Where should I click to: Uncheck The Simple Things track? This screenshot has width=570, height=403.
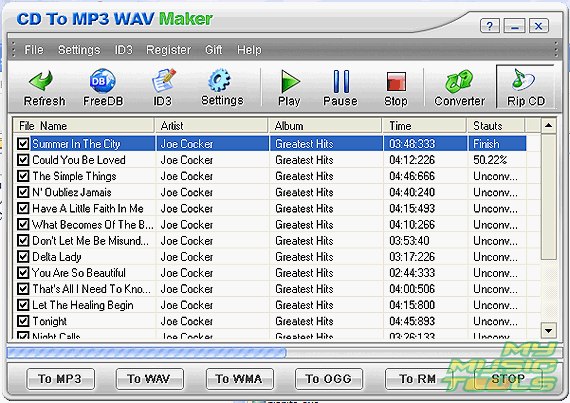click(23, 176)
